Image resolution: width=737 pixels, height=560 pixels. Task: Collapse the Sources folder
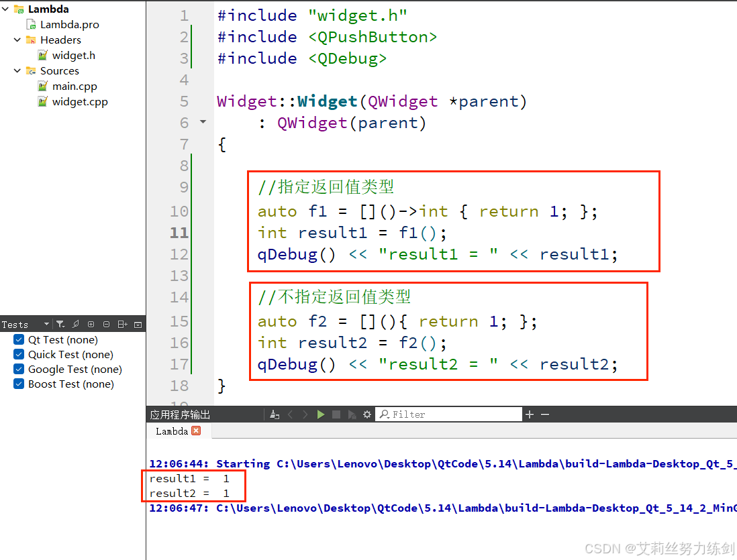[17, 70]
